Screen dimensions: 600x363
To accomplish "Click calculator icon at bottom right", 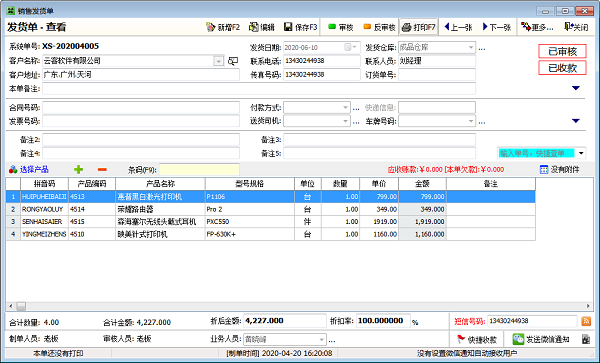I will tap(586, 339).
